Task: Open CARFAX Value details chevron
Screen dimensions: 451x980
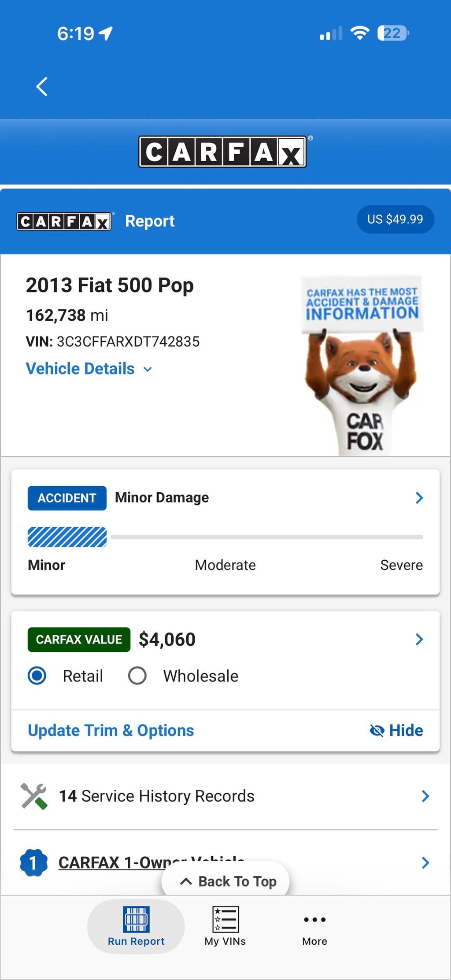Action: click(419, 639)
